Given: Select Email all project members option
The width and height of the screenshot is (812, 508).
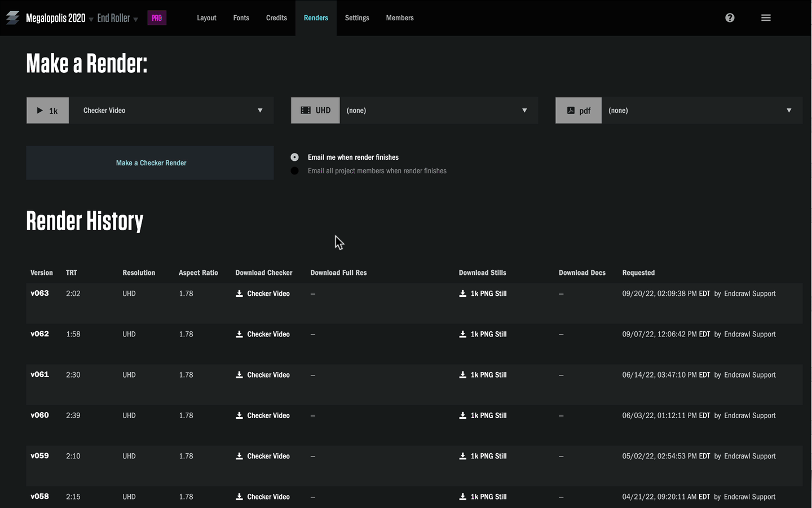Looking at the screenshot, I should (x=294, y=170).
